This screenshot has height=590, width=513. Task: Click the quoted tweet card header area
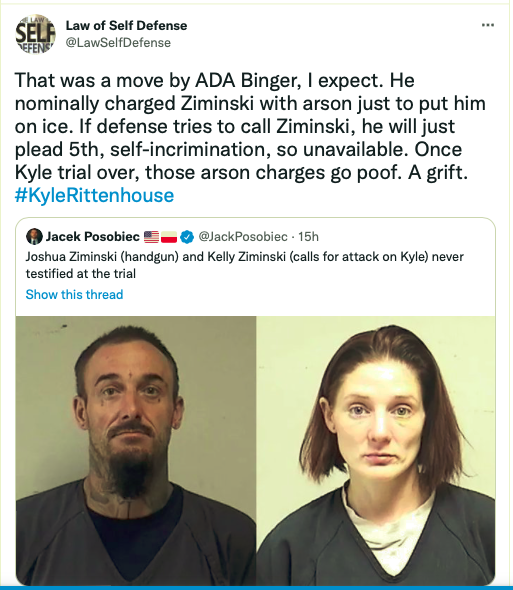pyautogui.click(x=172, y=237)
